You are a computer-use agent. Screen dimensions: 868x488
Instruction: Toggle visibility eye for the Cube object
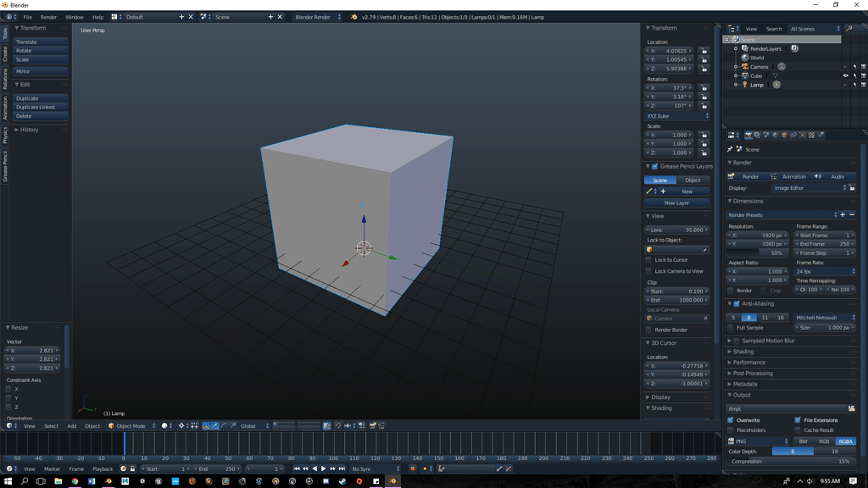tap(845, 75)
